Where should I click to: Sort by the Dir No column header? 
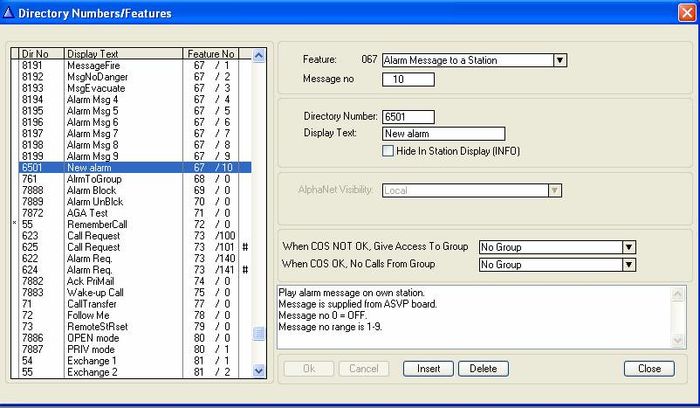[36, 53]
